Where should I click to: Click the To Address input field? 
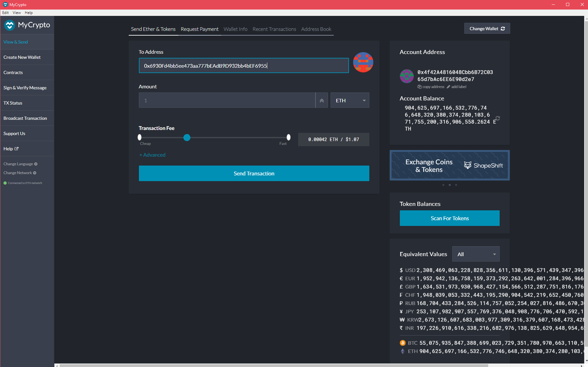244,65
